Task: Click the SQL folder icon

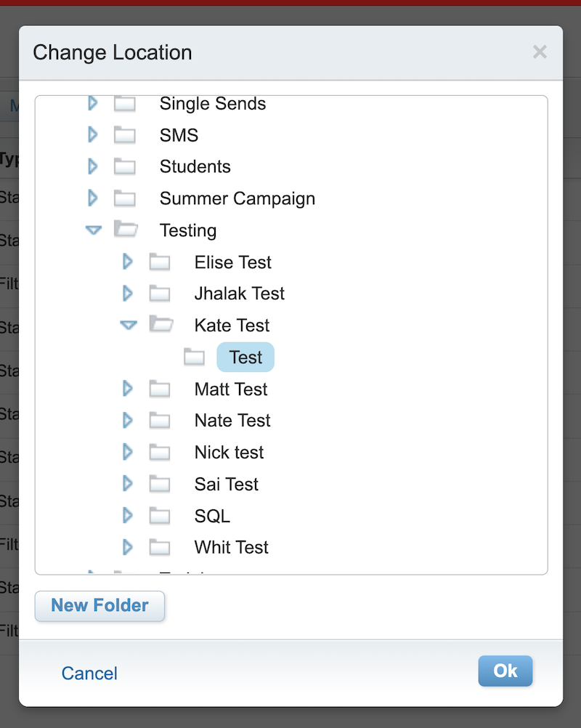Action: (x=160, y=515)
